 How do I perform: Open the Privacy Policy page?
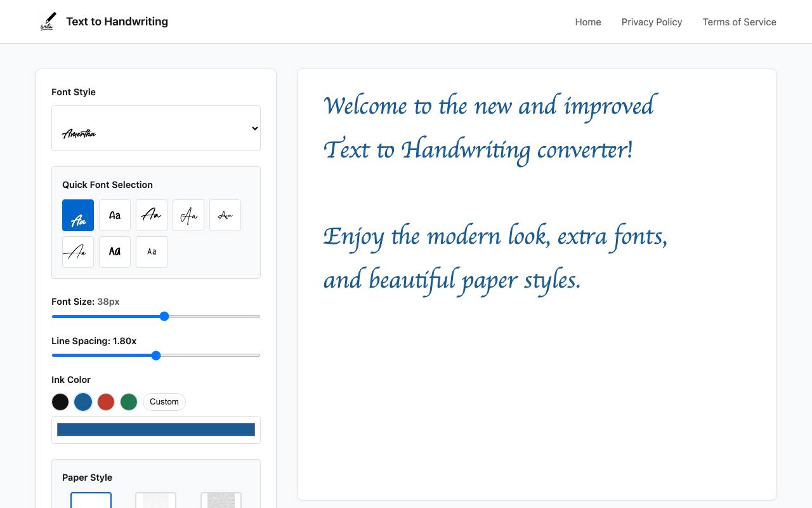[x=652, y=22]
